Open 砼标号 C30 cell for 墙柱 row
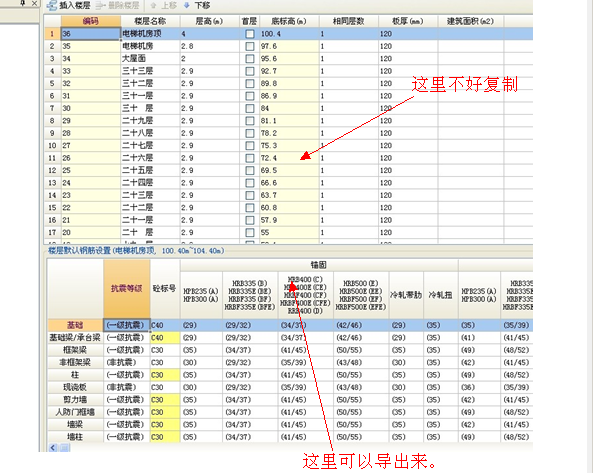 (x=165, y=437)
